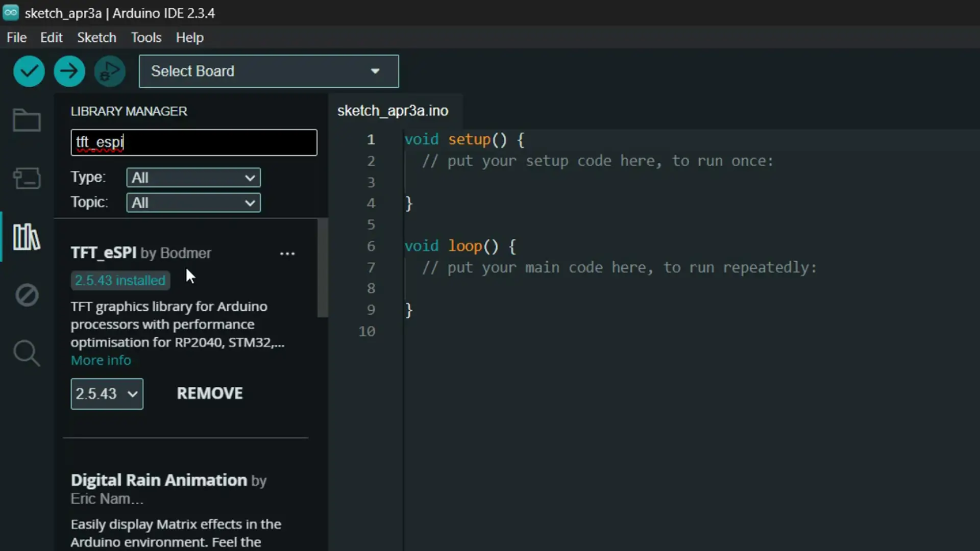Open the File menu
Image resolution: width=980 pixels, height=551 pixels.
(x=16, y=37)
